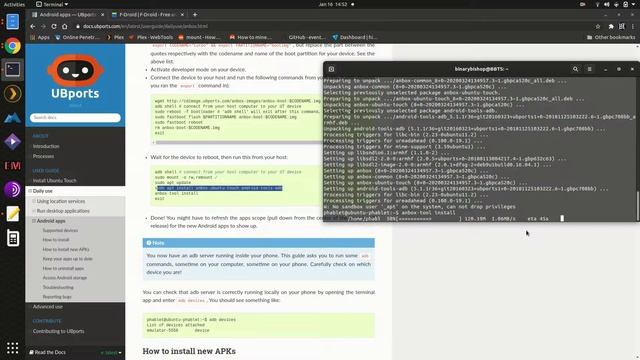Open the Introduction docs page

pyautogui.click(x=46, y=146)
